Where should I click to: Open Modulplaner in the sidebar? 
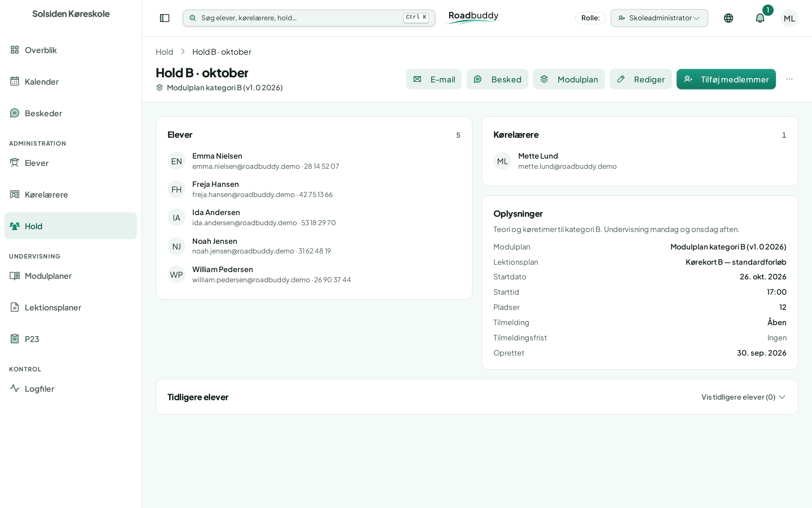[x=71, y=276]
